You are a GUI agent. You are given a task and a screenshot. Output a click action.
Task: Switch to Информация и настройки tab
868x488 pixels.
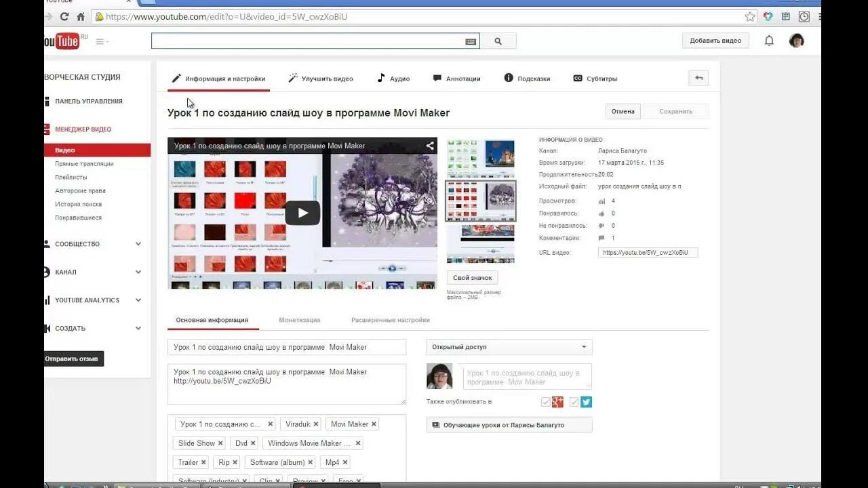pyautogui.click(x=218, y=79)
